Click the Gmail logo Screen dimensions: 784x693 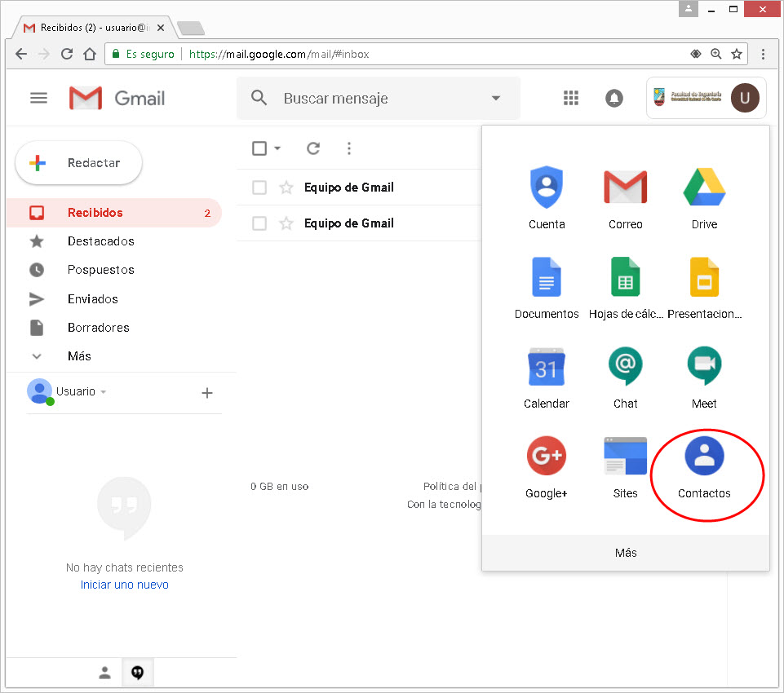117,98
